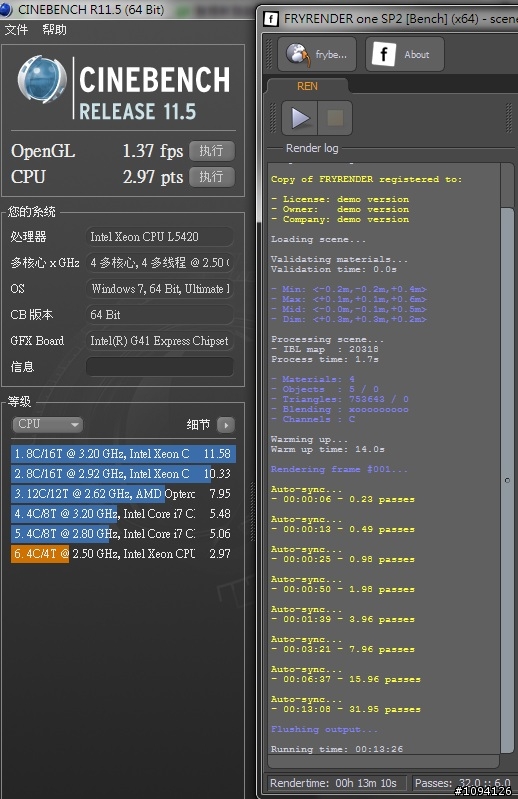Click the 信息 input field
The height and width of the screenshot is (799, 518).
160,366
